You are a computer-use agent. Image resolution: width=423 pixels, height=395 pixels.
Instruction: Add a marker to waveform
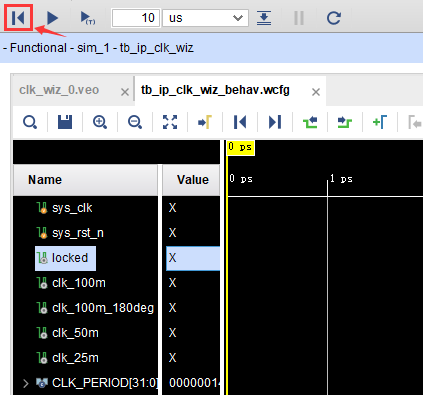coord(380,122)
